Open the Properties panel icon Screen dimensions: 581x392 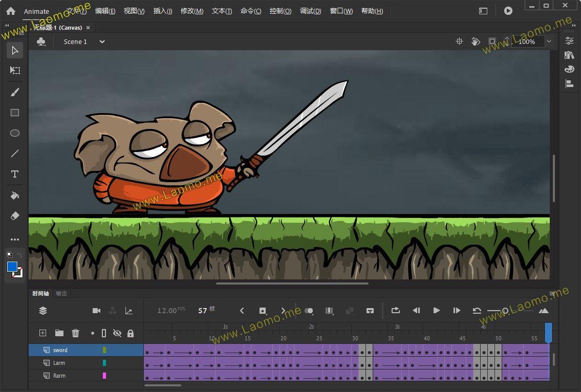coord(570,41)
